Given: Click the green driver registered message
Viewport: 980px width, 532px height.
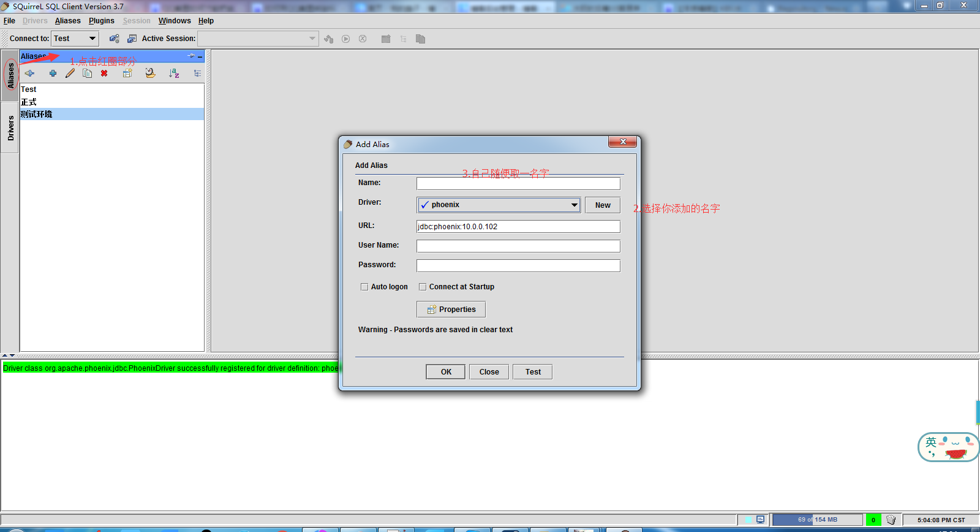Looking at the screenshot, I should pyautogui.click(x=171, y=368).
